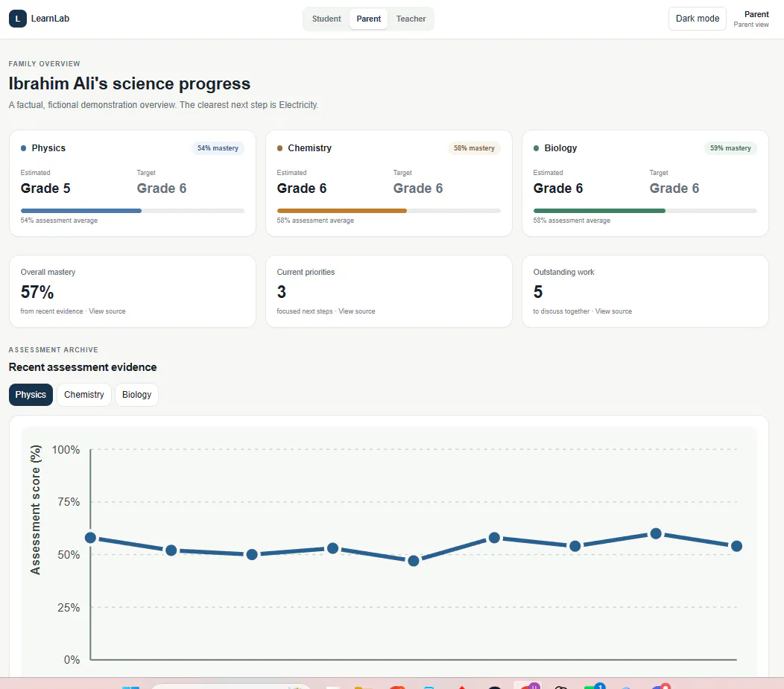Click Biology's 58% assessment average text
Viewport: 784px width, 689px height.
pyautogui.click(x=572, y=220)
